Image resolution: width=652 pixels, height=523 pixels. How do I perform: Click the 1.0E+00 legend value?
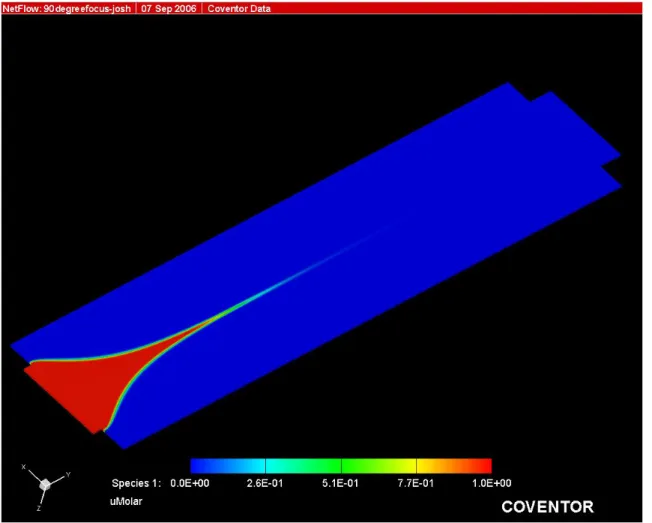(x=491, y=483)
